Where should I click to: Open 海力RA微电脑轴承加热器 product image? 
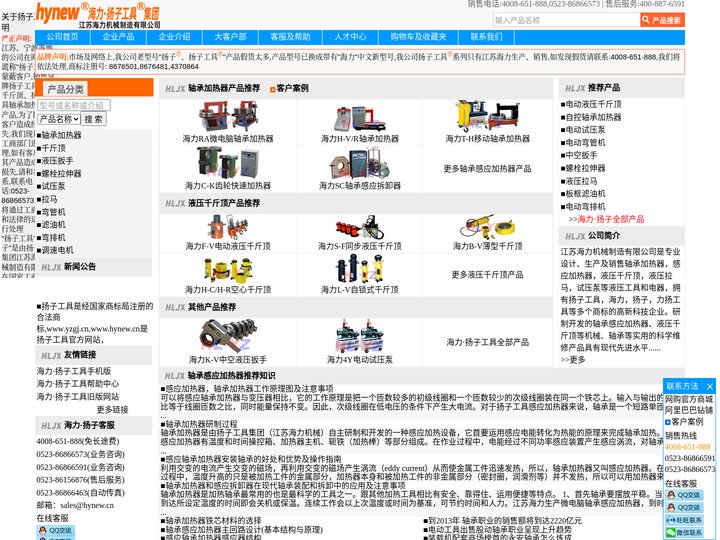tap(228, 116)
